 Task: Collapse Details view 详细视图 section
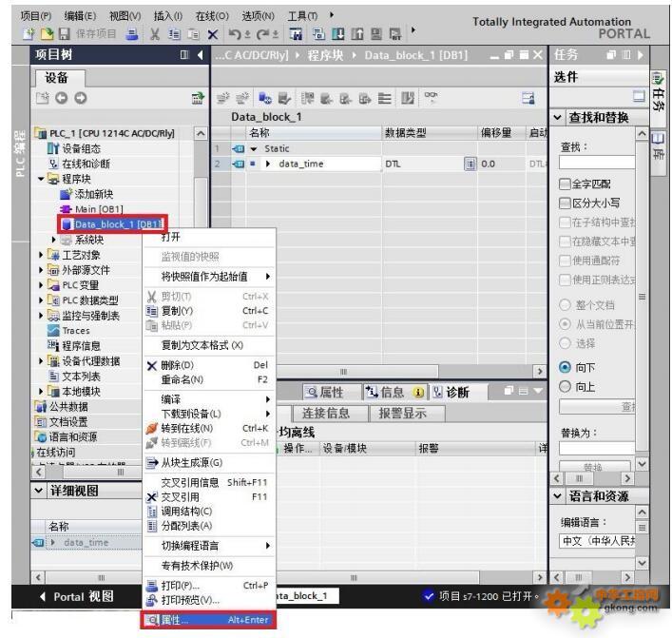(39, 490)
